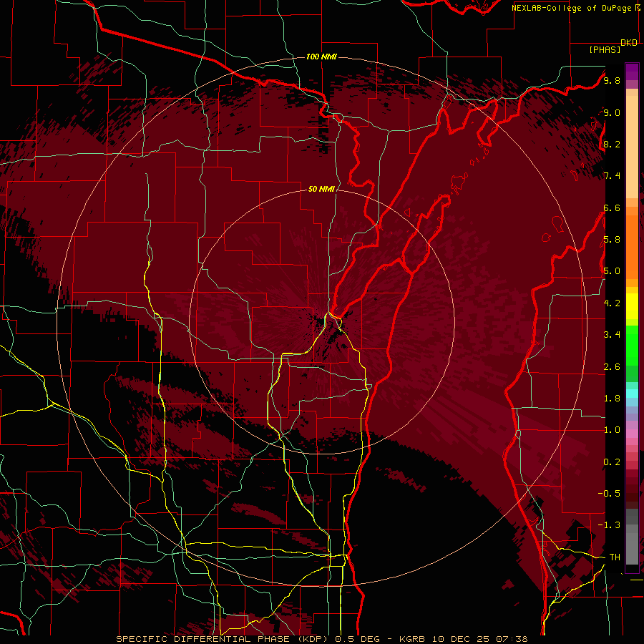Click the 9.8 scale value
The width and height of the screenshot is (644, 644).
pos(612,80)
